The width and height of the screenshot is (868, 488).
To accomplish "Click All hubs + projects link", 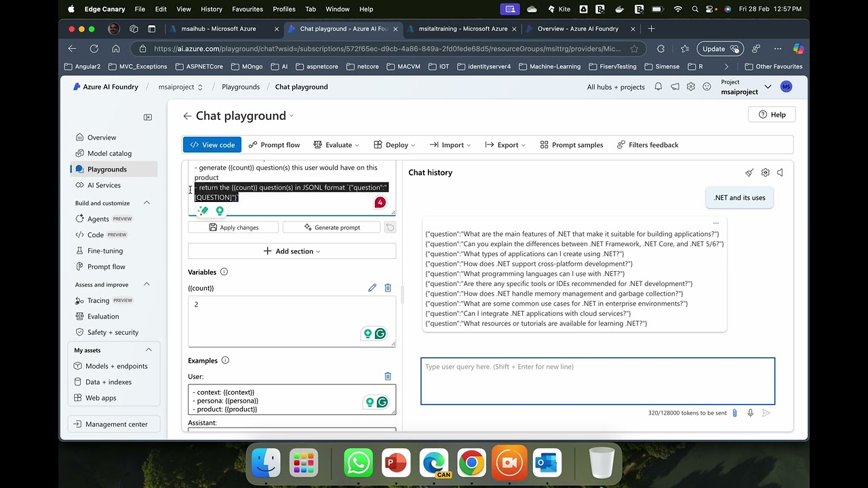I will coord(616,87).
